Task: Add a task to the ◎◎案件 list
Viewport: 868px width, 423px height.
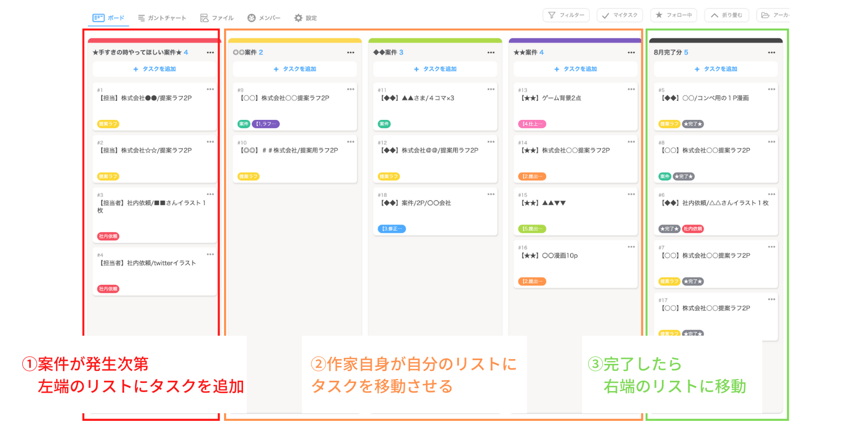Action: (295, 69)
